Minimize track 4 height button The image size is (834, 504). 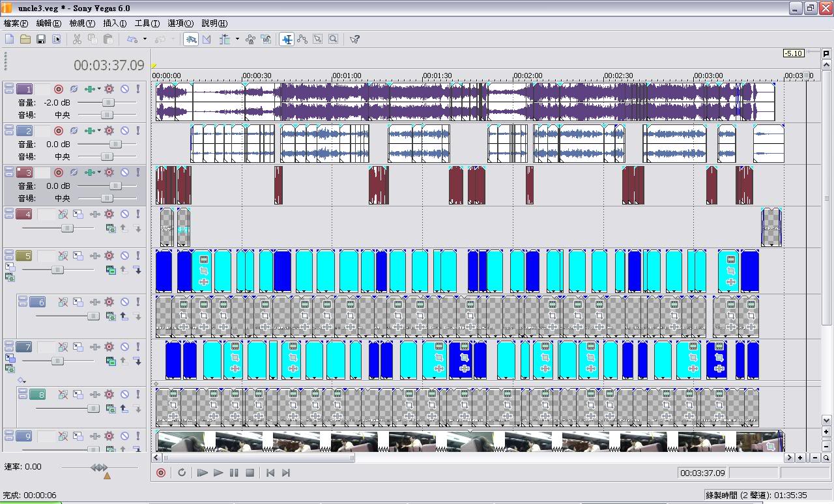[9, 212]
